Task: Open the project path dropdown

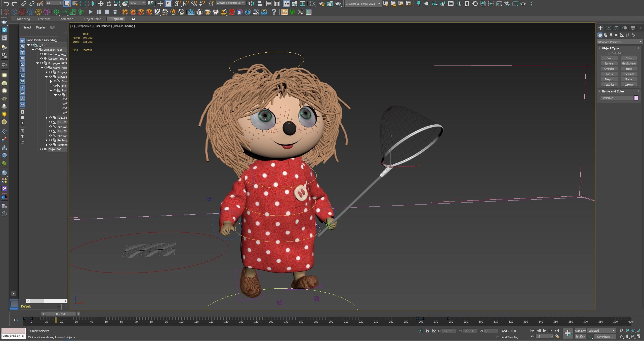Action: coord(363,4)
